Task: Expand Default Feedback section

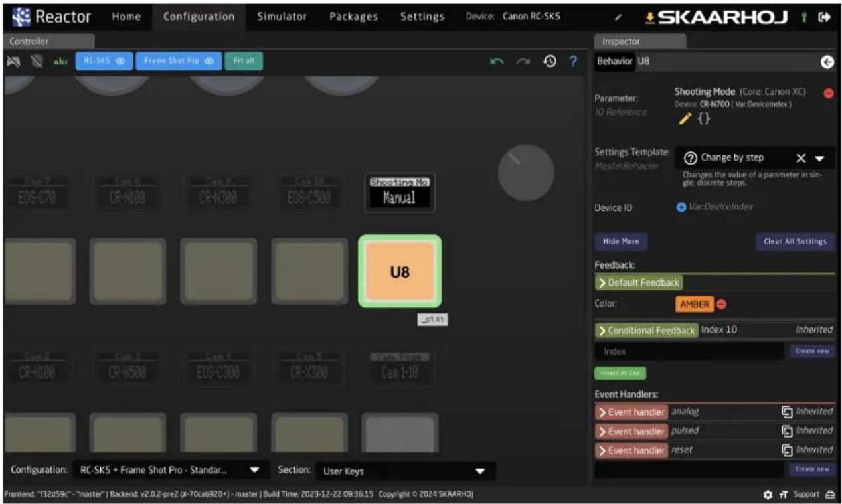Action: [x=638, y=283]
